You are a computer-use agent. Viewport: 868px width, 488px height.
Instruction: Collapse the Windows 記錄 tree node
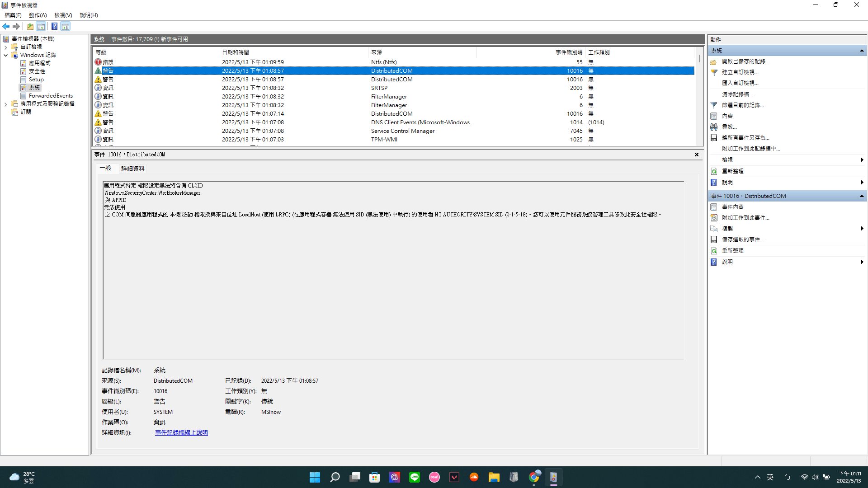[5, 55]
